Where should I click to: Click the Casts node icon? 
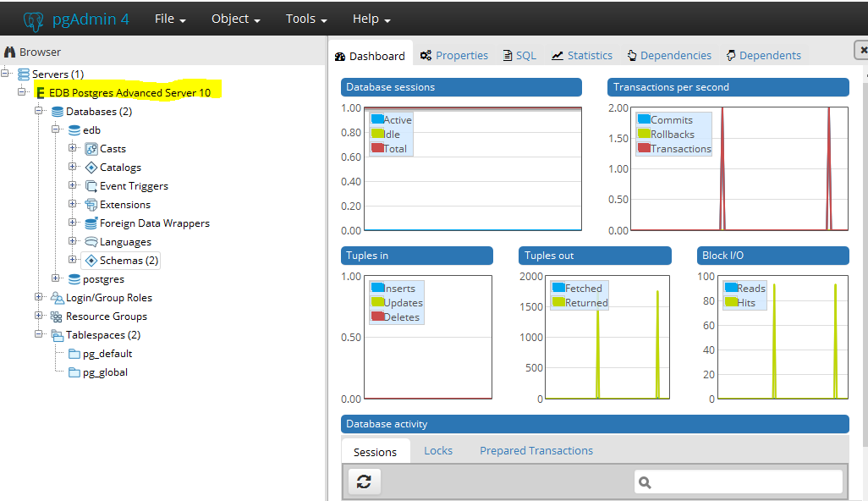click(91, 149)
